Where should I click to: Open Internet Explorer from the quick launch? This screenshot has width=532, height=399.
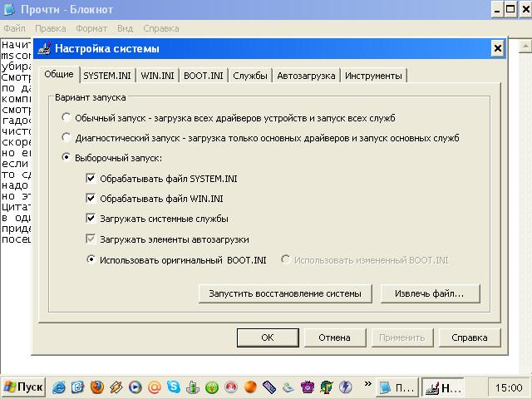point(60,387)
